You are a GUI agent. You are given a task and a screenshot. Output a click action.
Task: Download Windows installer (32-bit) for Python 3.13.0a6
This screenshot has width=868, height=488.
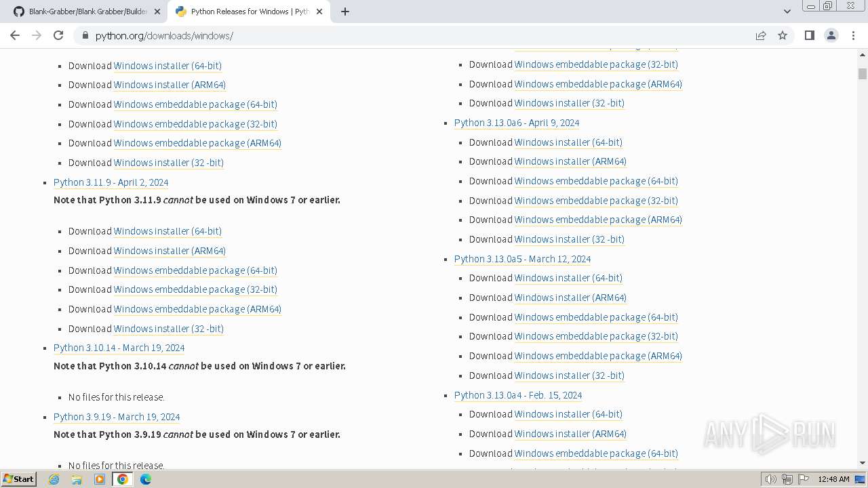tap(570, 239)
